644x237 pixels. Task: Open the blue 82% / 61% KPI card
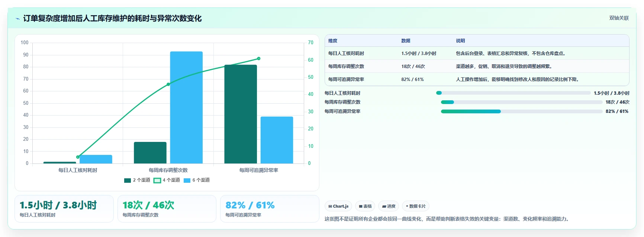point(270,209)
